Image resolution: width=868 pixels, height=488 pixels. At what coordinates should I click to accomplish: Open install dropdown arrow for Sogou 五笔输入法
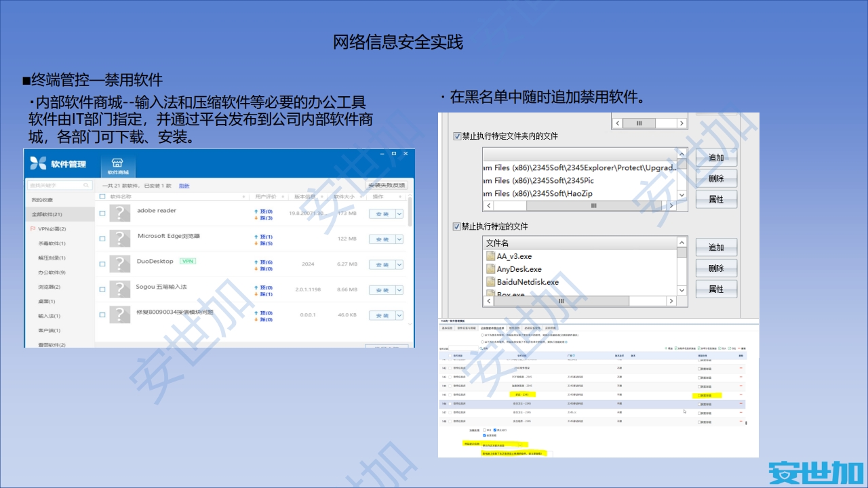tap(399, 289)
